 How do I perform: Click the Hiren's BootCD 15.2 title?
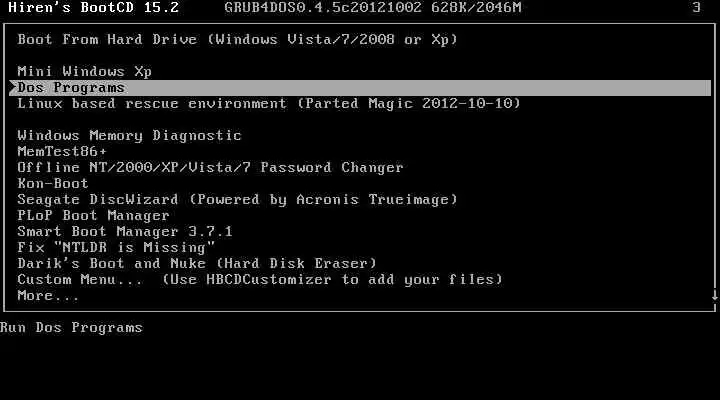tap(94, 7)
